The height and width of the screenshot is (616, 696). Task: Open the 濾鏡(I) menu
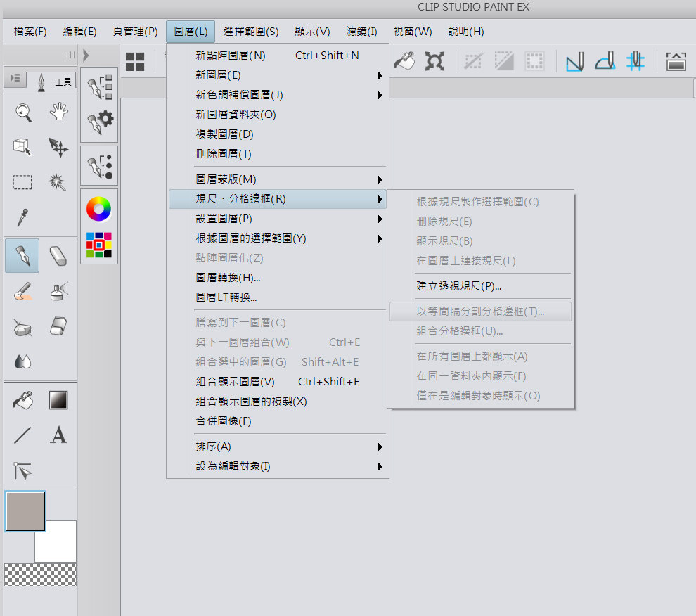coord(362,32)
